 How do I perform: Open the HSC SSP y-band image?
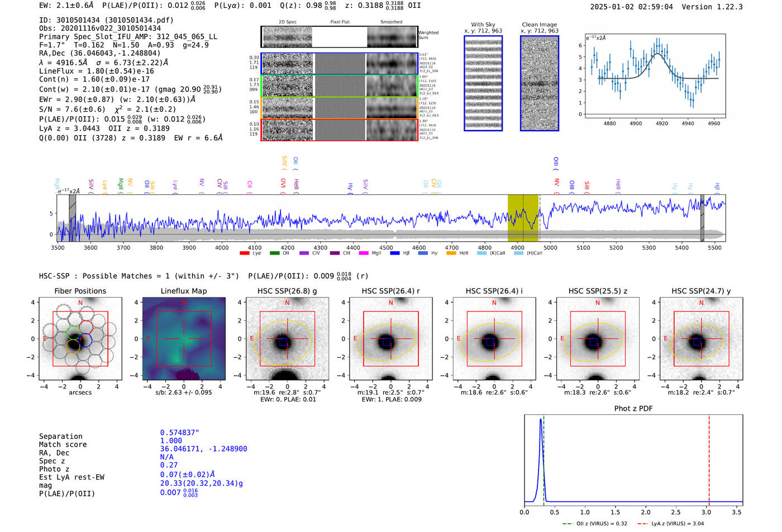tap(701, 339)
